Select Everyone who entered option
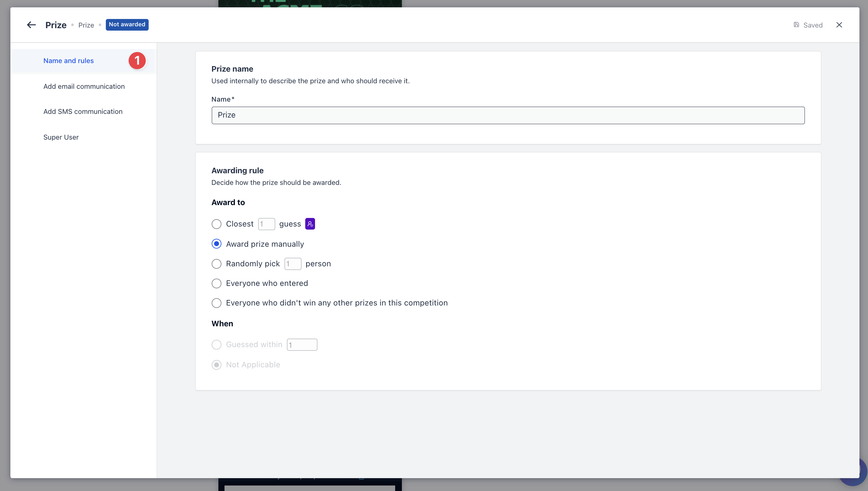The height and width of the screenshot is (491, 868). tap(216, 283)
